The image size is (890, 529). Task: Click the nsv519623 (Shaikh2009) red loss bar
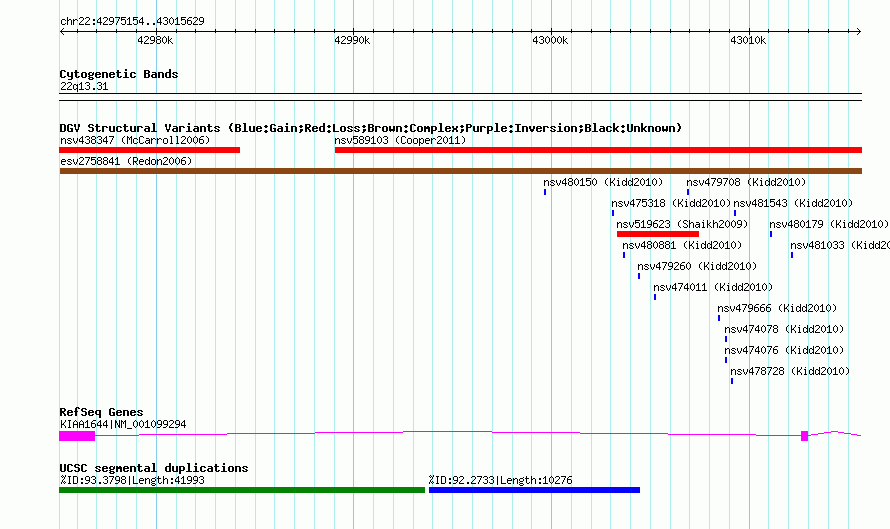click(658, 234)
